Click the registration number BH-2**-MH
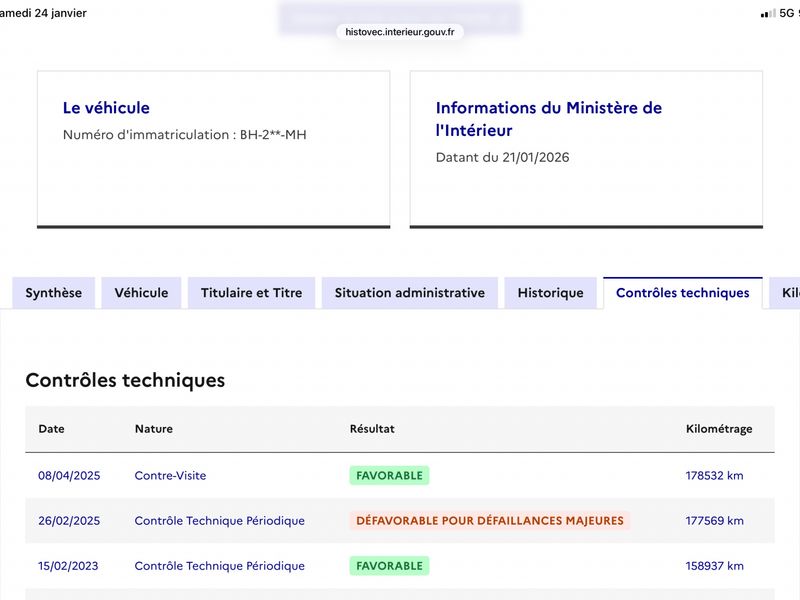Viewport: 800px width, 600px height. [x=273, y=135]
